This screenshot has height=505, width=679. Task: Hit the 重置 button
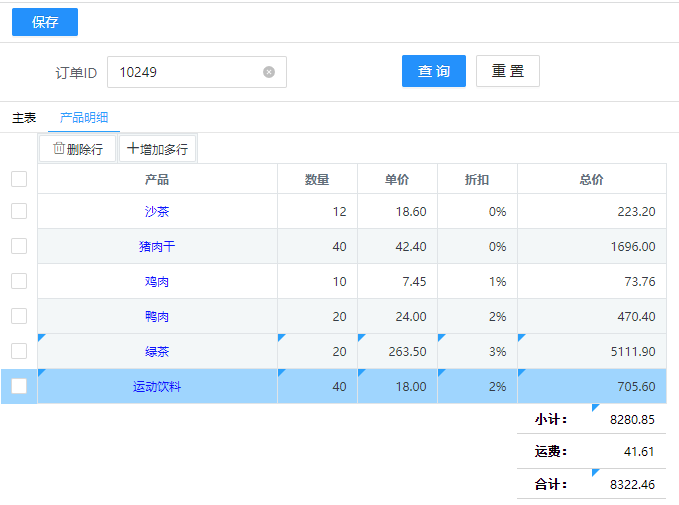pos(507,71)
